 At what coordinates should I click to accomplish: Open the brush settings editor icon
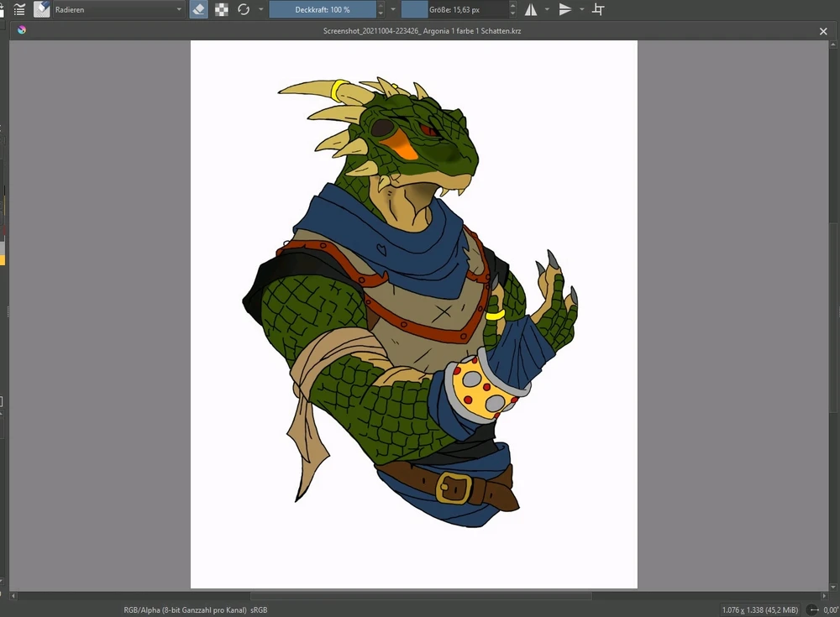click(18, 9)
